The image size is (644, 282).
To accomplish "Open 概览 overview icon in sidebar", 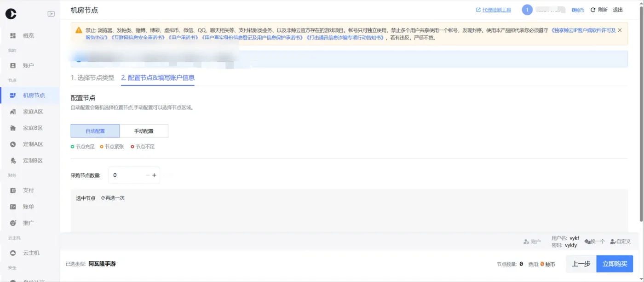I will tap(13, 35).
